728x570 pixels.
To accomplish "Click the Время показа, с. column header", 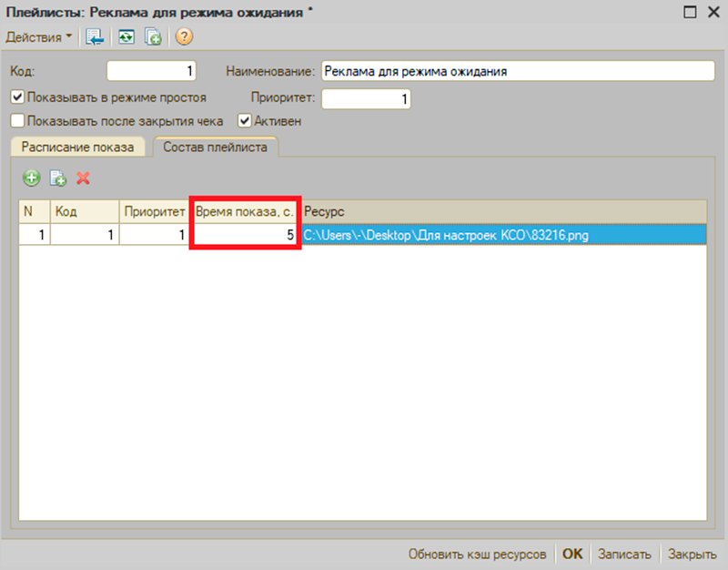I will click(x=245, y=212).
